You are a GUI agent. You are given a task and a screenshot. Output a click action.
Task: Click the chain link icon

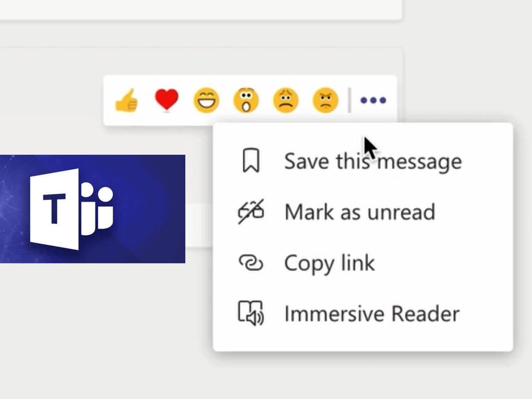[251, 263]
